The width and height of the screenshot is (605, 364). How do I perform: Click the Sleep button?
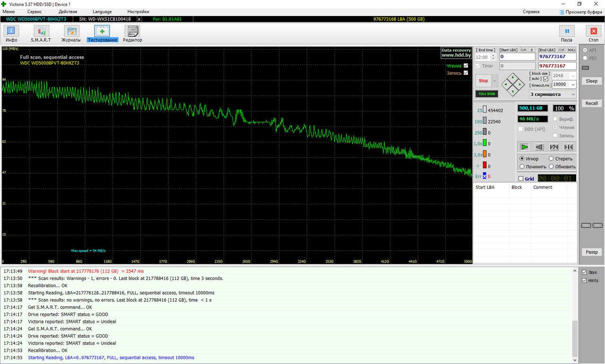[592, 81]
